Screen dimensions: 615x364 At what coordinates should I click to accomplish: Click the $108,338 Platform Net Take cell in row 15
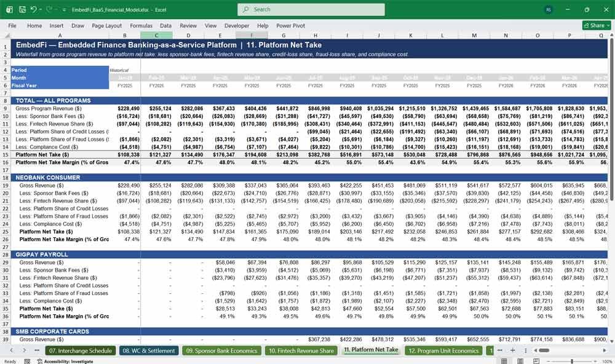125,154
